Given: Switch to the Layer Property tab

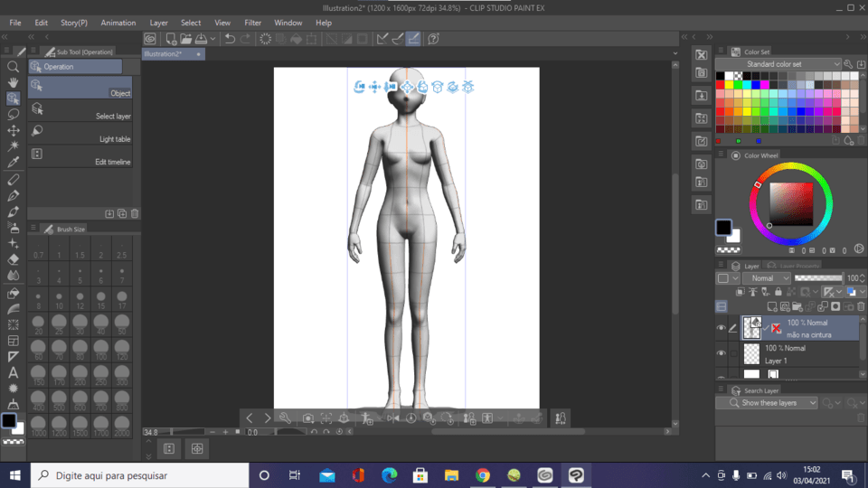Looking at the screenshot, I should (x=793, y=266).
